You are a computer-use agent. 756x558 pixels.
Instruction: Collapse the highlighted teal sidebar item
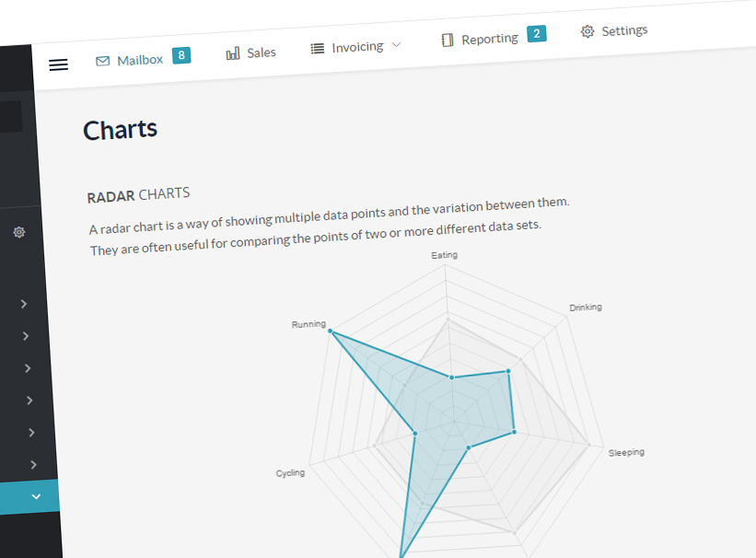36,496
